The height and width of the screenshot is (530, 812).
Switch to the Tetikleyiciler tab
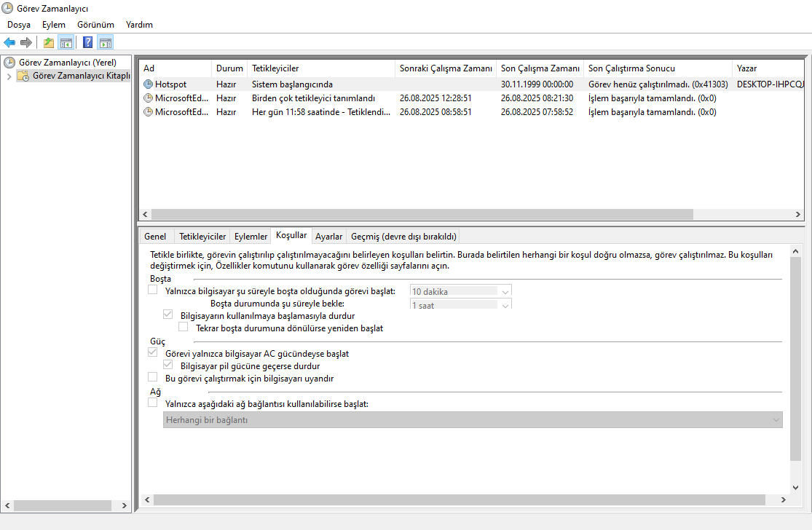(202, 237)
